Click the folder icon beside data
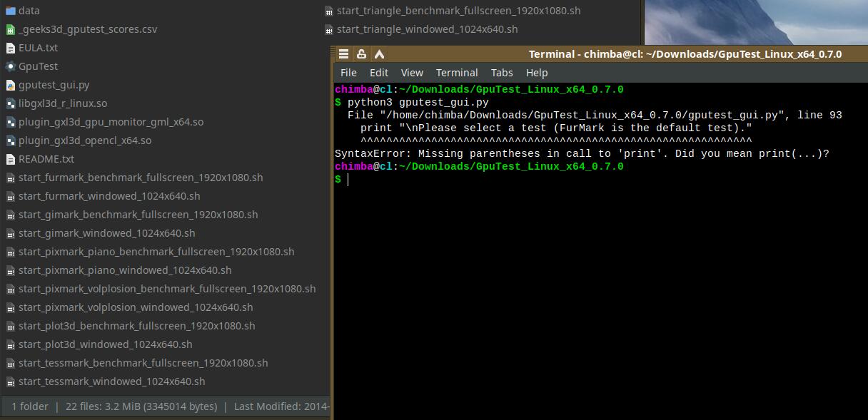The image size is (868, 420). [x=10, y=11]
